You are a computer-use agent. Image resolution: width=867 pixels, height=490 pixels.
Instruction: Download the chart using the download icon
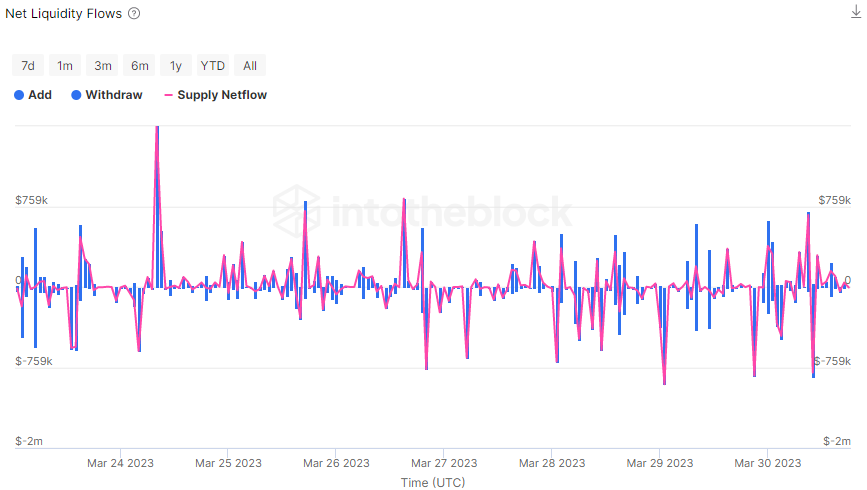(856, 12)
